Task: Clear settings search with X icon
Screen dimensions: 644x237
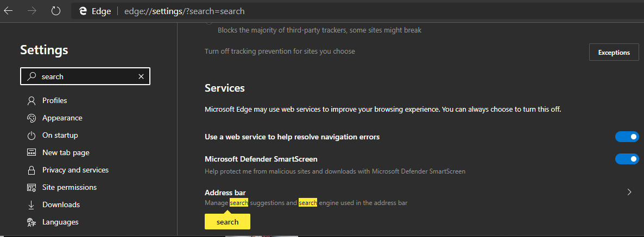Action: tap(141, 76)
